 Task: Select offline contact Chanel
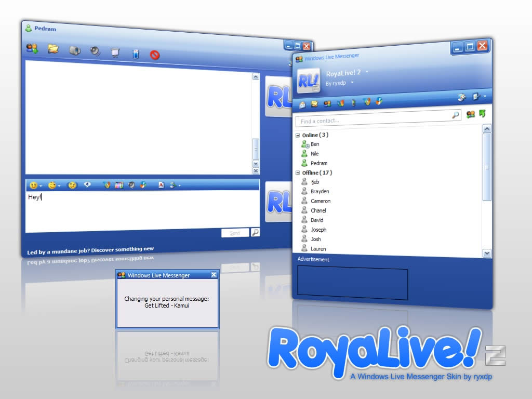pyautogui.click(x=314, y=210)
